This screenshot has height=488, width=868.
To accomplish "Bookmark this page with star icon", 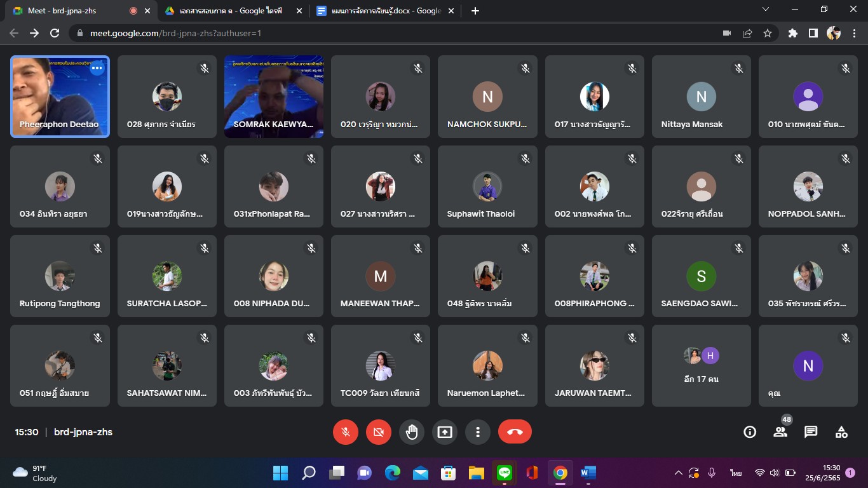I will point(768,33).
